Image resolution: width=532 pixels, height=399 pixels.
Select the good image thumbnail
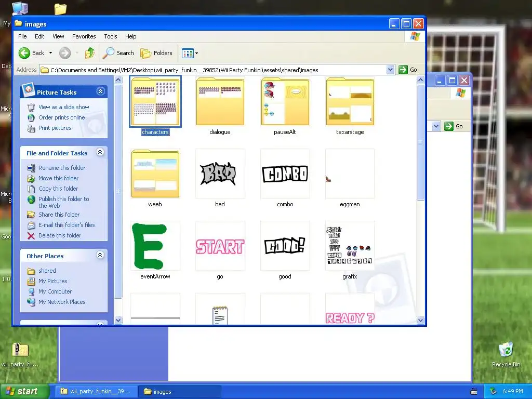coord(285,246)
